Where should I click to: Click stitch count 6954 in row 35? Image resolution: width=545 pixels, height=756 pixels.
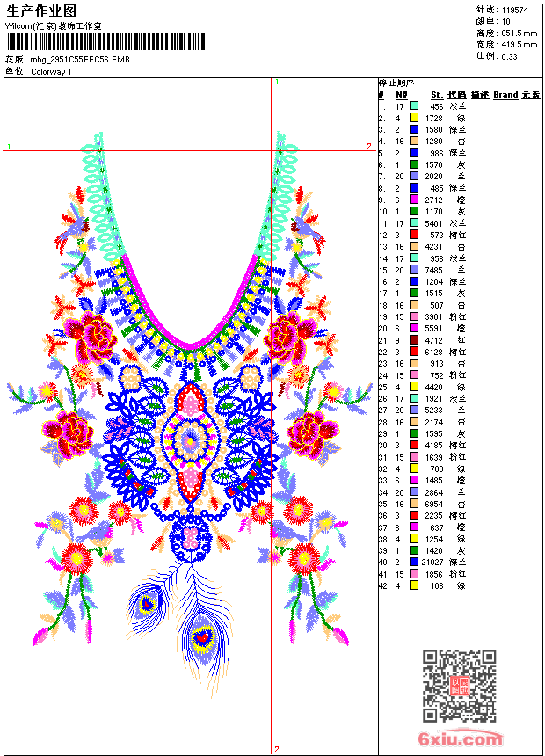tap(433, 504)
